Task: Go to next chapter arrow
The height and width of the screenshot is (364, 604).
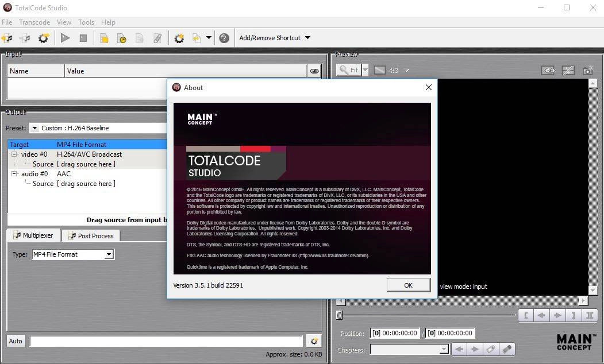Action: 475,350
